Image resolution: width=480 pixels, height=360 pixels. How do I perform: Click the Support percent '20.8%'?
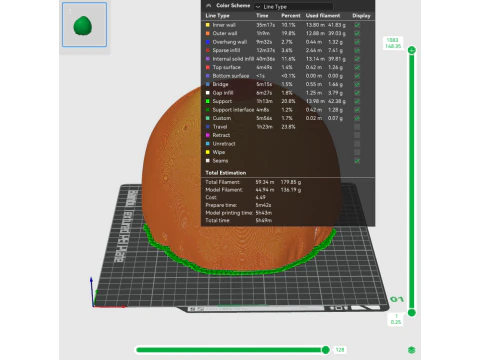288,101
